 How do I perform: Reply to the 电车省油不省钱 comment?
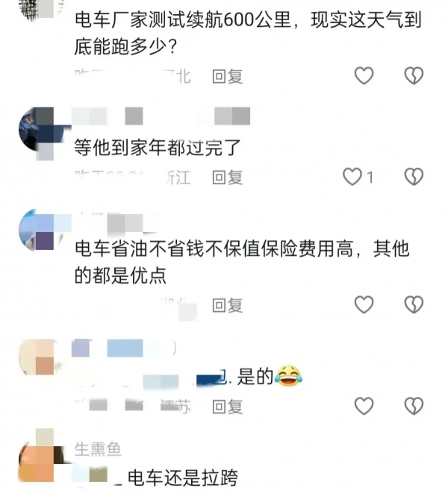pyautogui.click(x=227, y=305)
